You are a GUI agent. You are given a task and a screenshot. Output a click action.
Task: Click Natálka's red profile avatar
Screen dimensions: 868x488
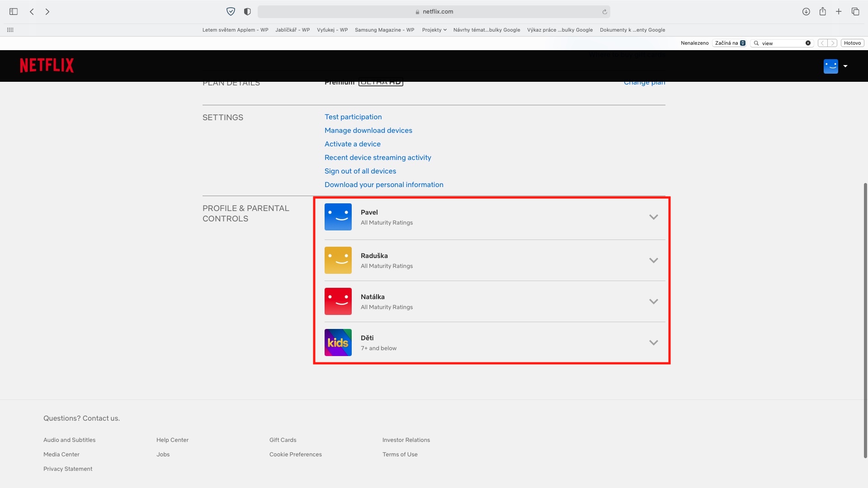pos(338,301)
